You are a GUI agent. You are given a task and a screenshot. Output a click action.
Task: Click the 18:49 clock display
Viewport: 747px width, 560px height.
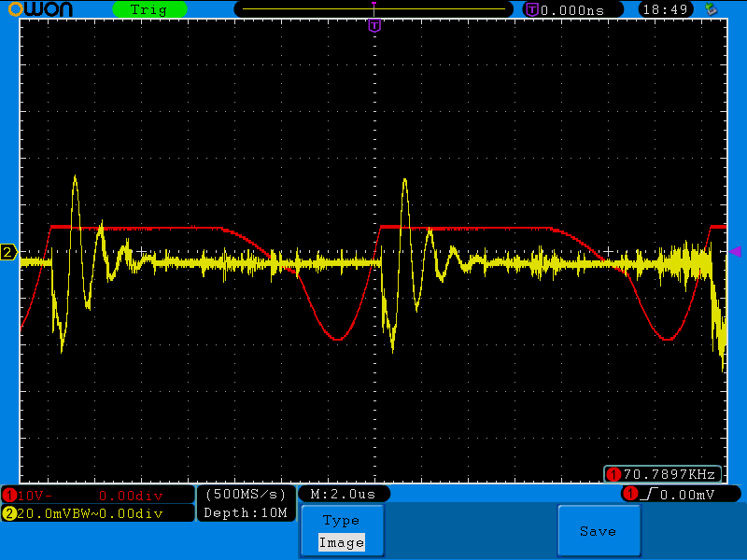click(x=665, y=9)
